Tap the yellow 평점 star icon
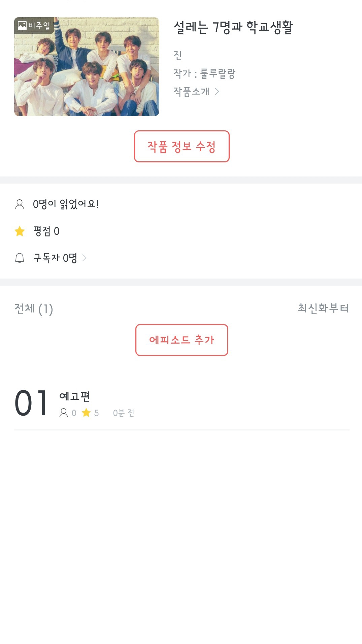This screenshot has height=644, width=362. (20, 231)
